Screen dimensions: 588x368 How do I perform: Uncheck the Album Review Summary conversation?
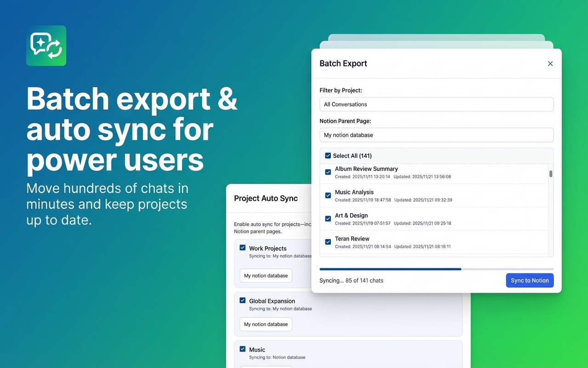click(328, 172)
